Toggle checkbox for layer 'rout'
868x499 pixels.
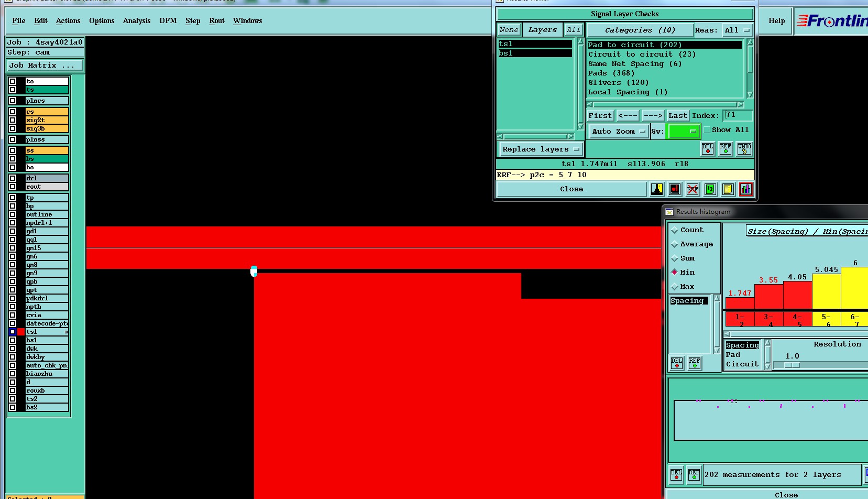coord(13,187)
